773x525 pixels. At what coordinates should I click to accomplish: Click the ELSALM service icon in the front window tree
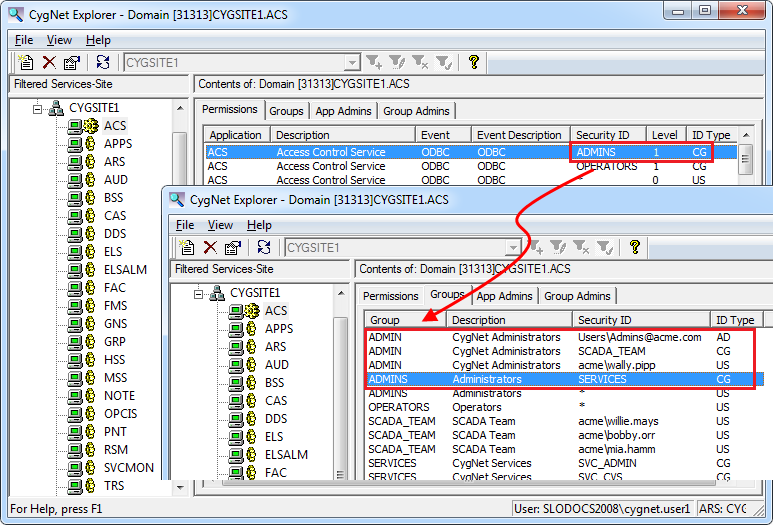[x=243, y=455]
